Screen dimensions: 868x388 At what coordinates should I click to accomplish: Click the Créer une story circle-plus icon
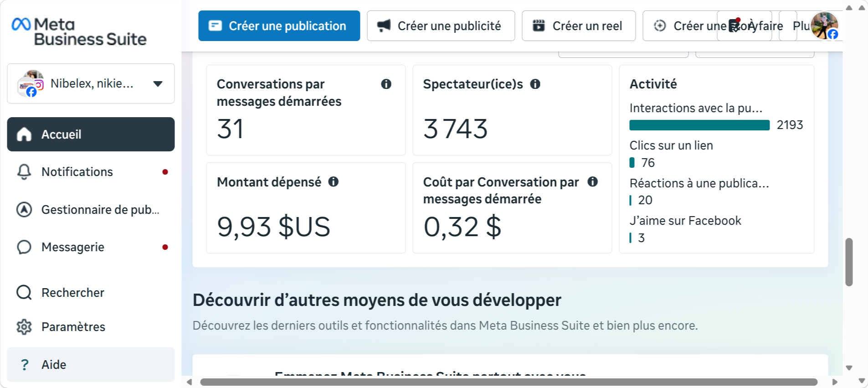tap(660, 26)
